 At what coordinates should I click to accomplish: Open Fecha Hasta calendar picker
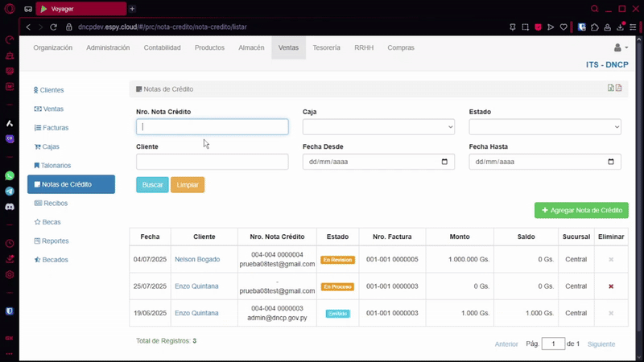(x=612, y=162)
